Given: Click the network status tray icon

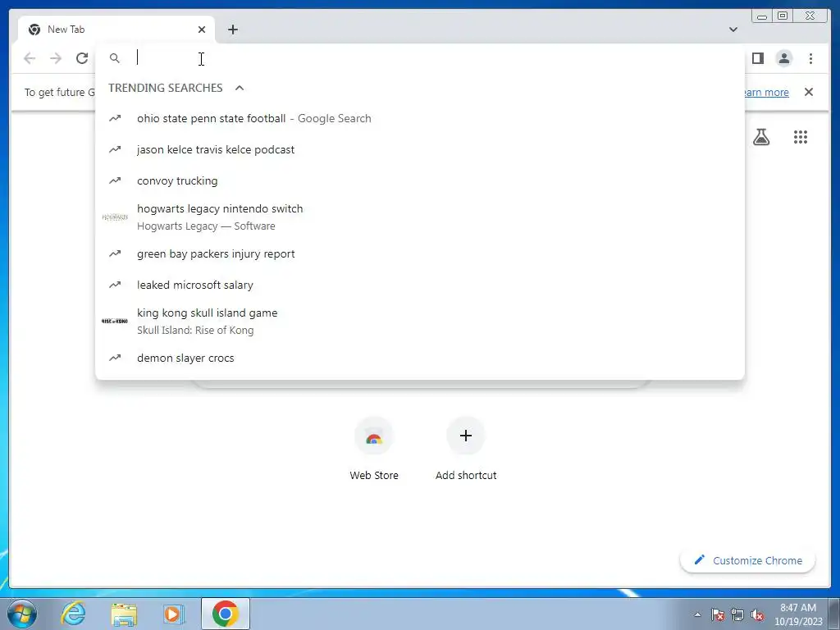Looking at the screenshot, I should 737,614.
